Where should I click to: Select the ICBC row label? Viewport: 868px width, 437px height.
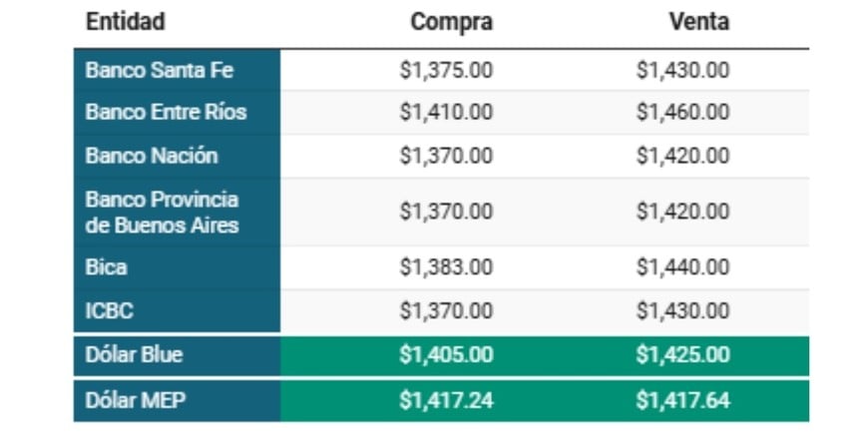(109, 311)
